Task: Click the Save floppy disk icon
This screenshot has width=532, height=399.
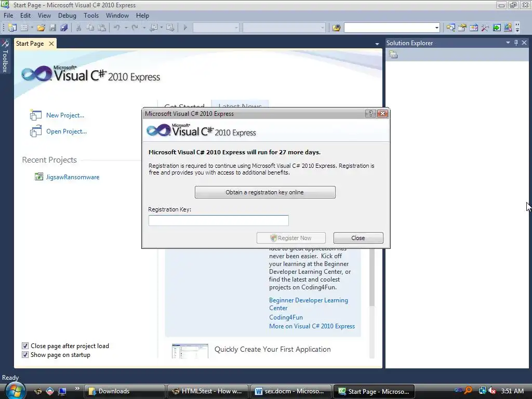Action: [52, 28]
